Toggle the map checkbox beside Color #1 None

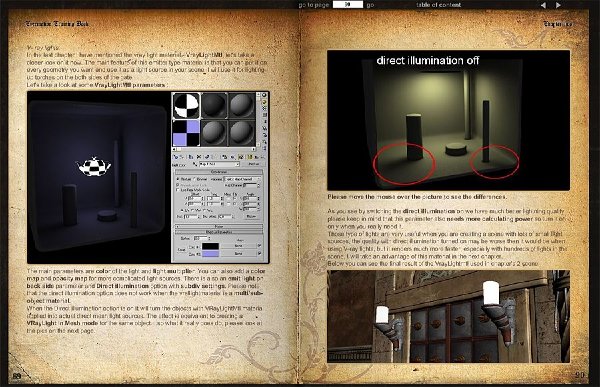259,245
